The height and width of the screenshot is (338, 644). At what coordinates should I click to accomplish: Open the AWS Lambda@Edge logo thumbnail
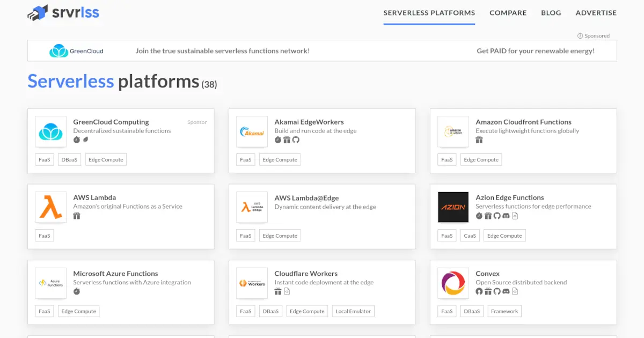(252, 207)
